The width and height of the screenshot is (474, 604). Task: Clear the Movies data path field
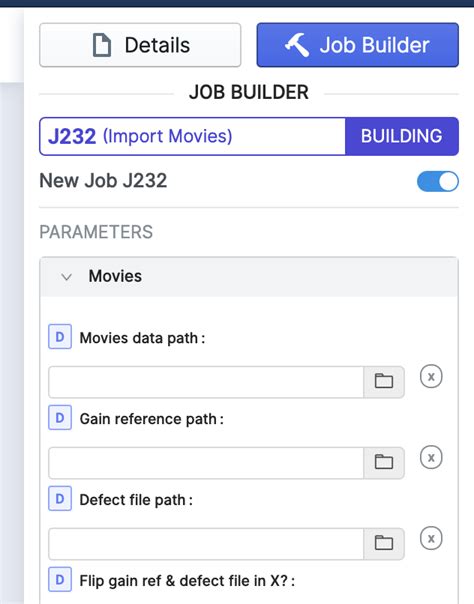click(x=431, y=376)
